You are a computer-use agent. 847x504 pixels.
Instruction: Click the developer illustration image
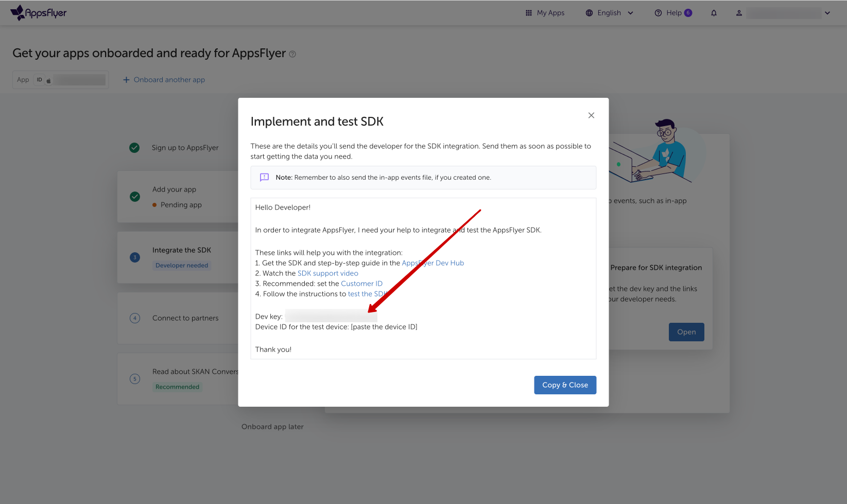(x=656, y=151)
